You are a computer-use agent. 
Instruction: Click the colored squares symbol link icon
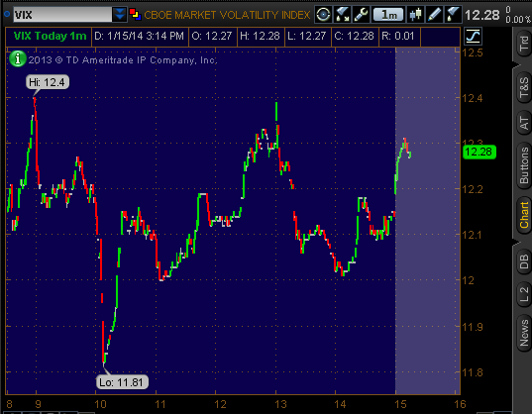tap(135, 15)
